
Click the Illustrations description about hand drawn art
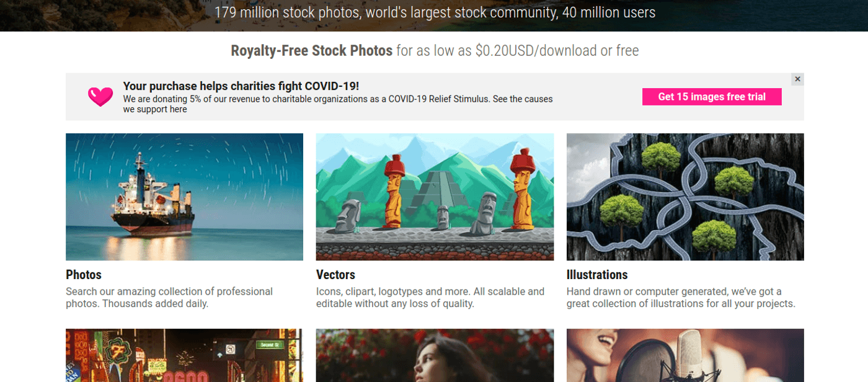tap(681, 298)
